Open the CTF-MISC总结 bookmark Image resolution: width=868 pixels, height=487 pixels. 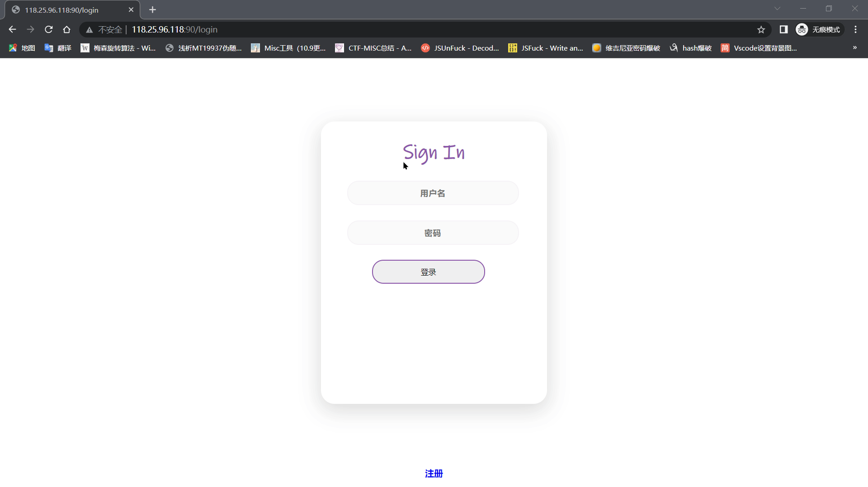[373, 48]
